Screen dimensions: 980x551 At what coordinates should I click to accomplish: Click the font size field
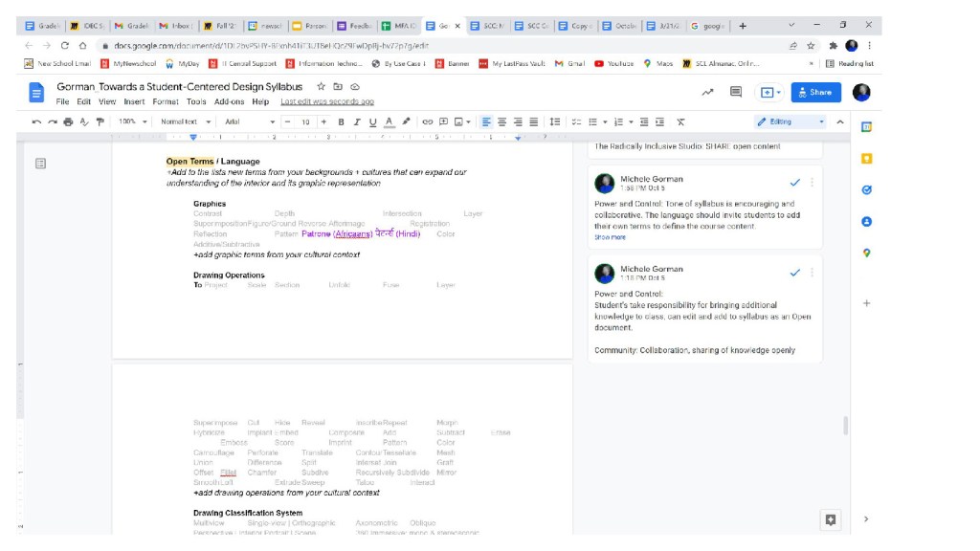point(305,122)
